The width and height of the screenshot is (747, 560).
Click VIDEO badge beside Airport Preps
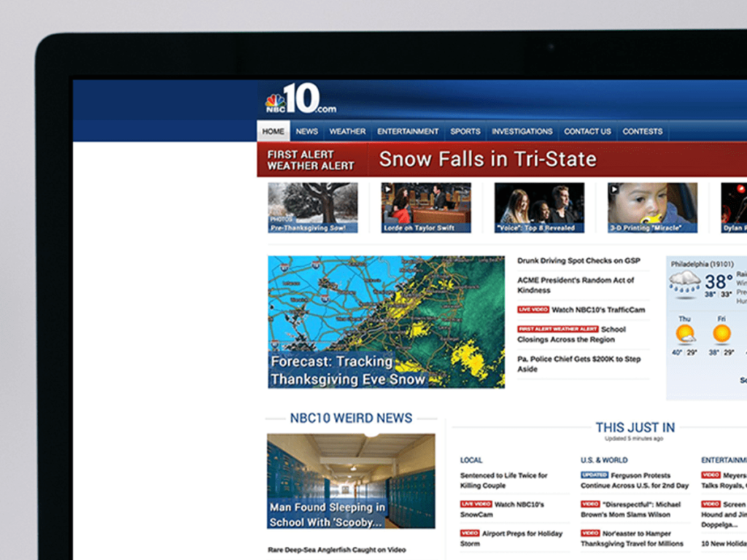point(470,533)
